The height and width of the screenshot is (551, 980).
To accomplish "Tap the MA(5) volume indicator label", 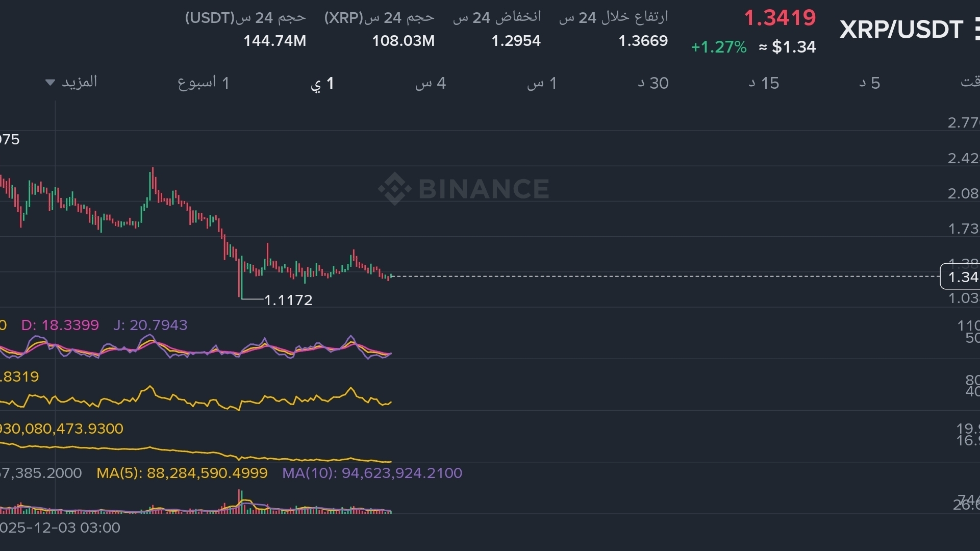I will (182, 473).
